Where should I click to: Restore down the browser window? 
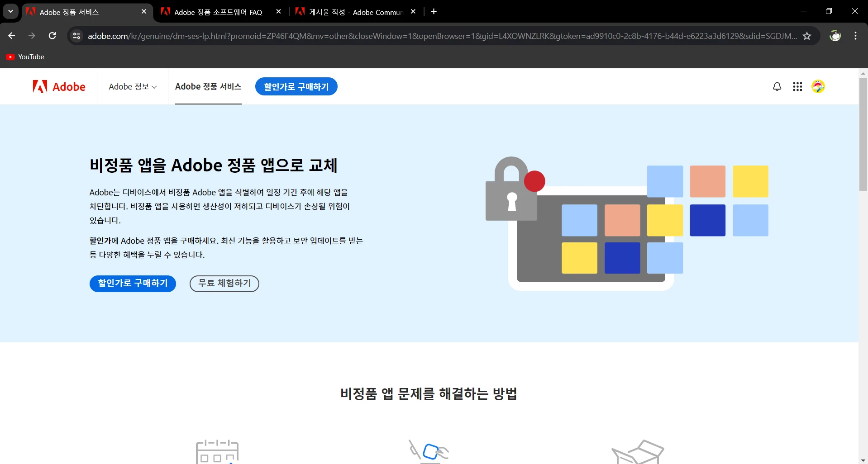pos(829,11)
